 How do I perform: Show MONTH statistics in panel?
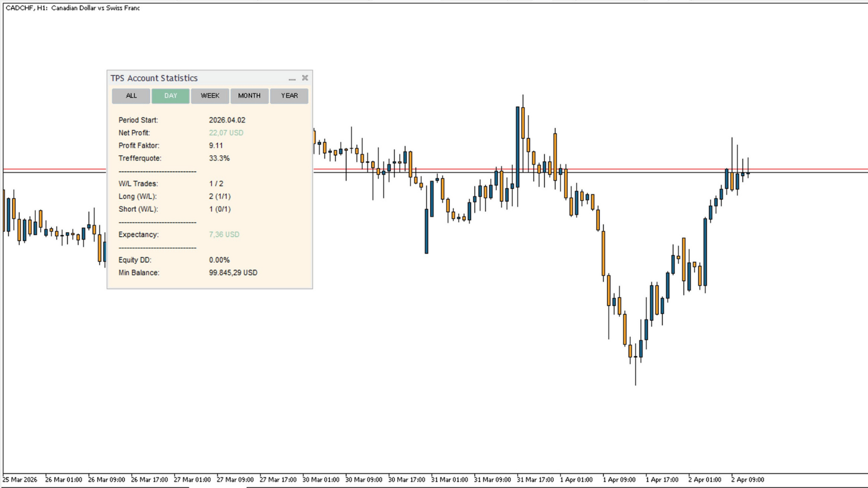click(x=249, y=96)
